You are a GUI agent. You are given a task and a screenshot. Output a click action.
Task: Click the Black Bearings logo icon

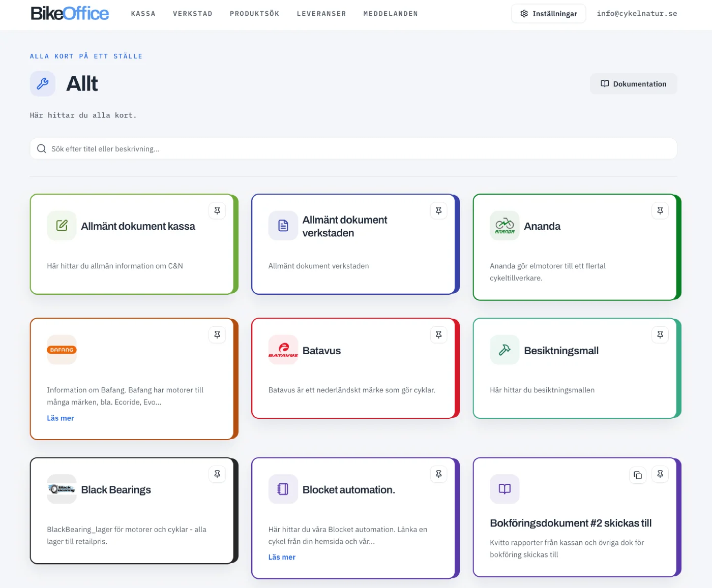pos(62,489)
